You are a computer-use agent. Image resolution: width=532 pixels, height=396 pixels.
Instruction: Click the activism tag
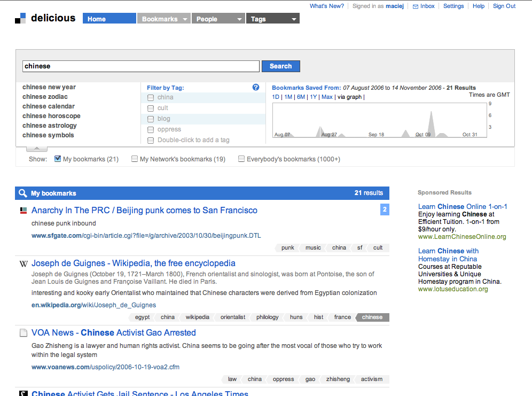click(x=372, y=379)
